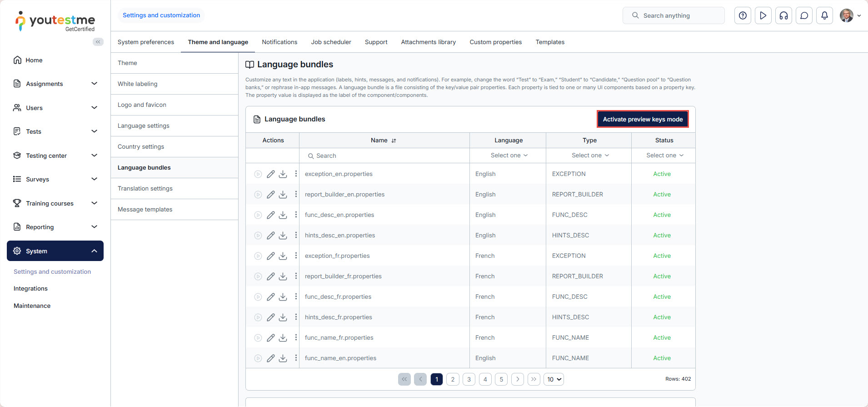
Task: Switch to the Notifications tab
Action: coord(279,42)
